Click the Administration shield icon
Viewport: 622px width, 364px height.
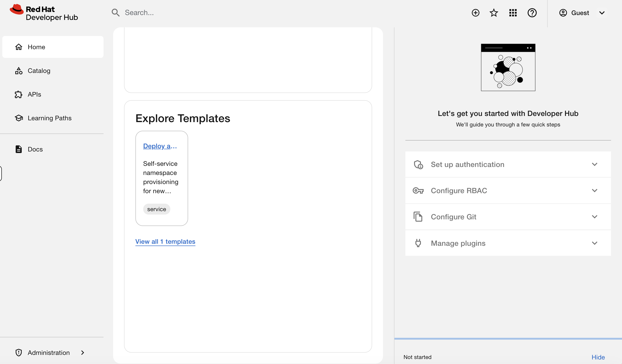tap(19, 352)
